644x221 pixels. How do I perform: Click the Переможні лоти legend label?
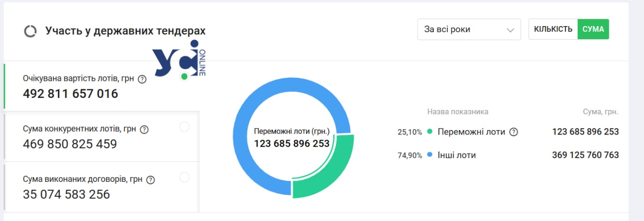(471, 132)
